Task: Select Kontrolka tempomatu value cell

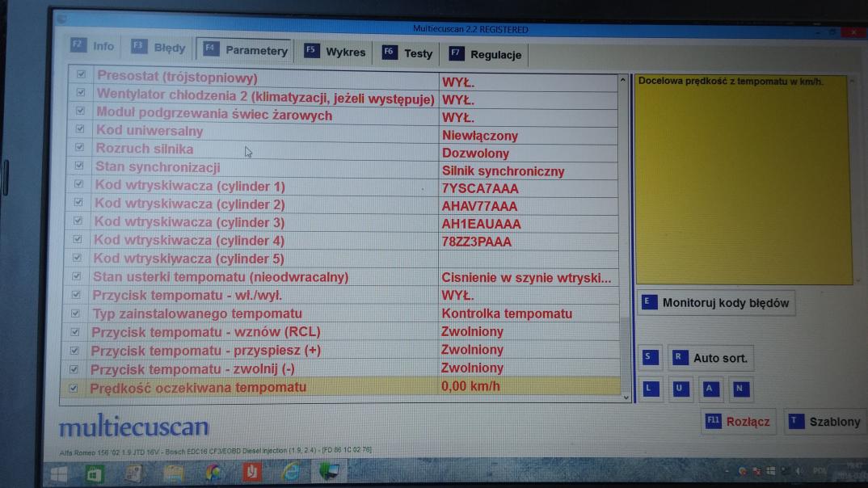Action: pyautogui.click(x=529, y=313)
